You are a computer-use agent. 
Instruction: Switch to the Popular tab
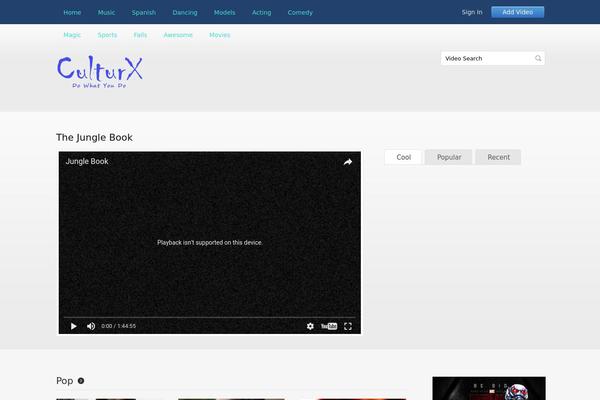pos(449,157)
